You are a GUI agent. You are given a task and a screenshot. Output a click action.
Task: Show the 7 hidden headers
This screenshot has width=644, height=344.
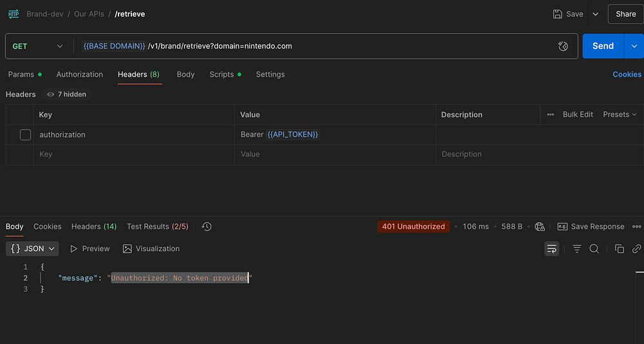pos(67,94)
